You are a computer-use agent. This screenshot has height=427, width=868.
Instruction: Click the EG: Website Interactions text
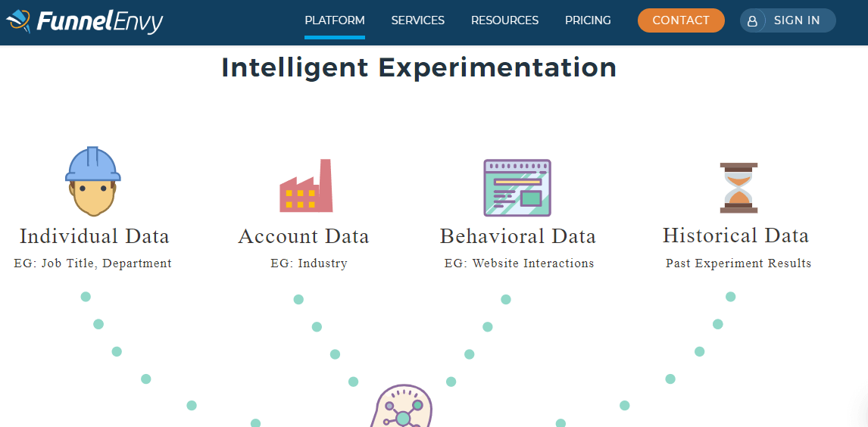point(520,263)
